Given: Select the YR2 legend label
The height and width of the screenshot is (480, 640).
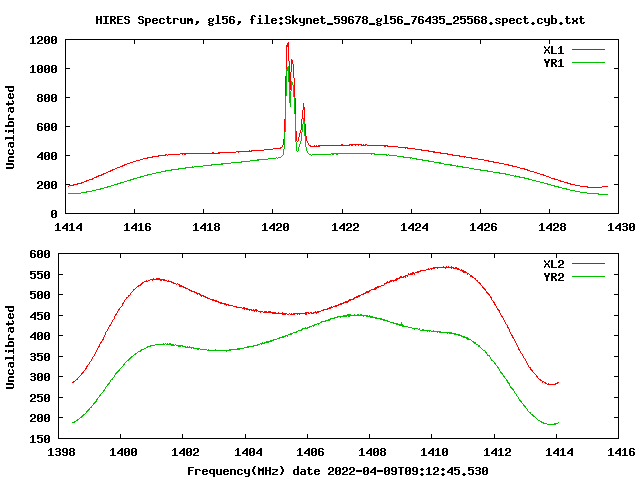Looking at the screenshot, I should click(x=553, y=277).
